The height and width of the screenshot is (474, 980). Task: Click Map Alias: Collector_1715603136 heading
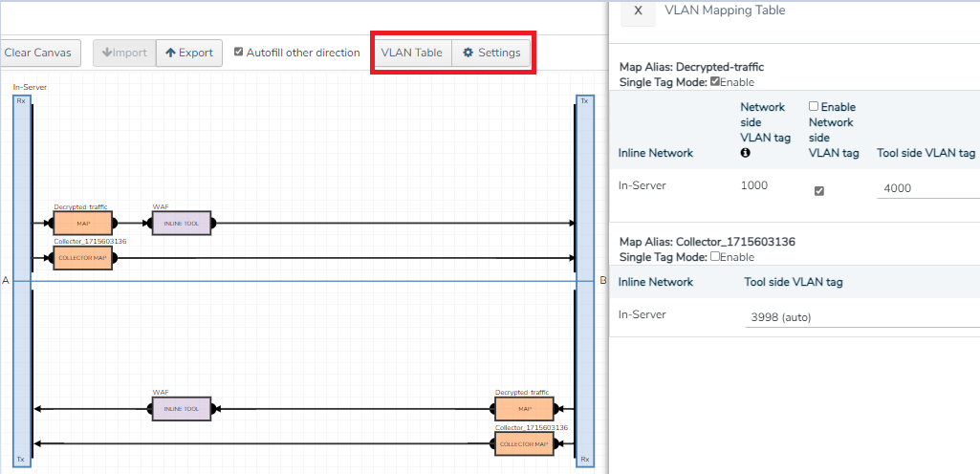(x=707, y=242)
